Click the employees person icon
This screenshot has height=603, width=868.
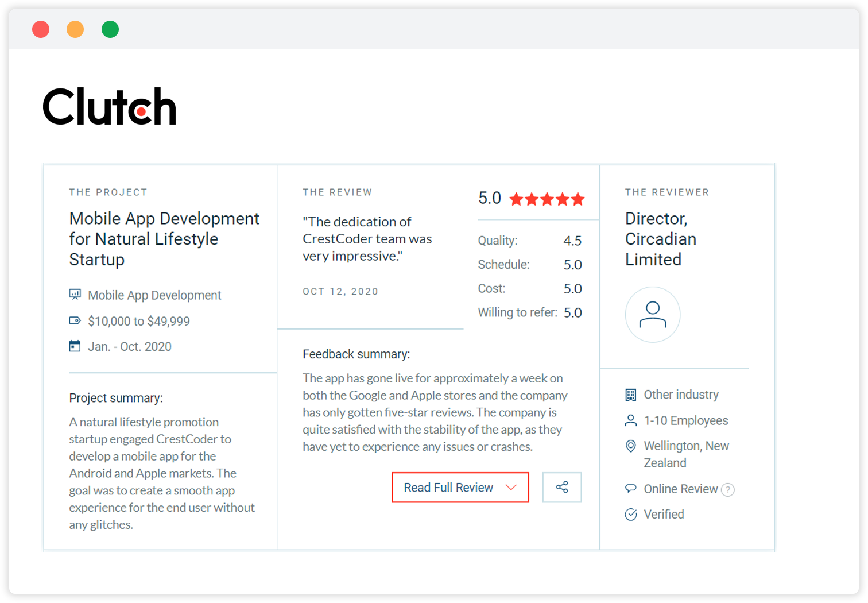[x=631, y=420]
